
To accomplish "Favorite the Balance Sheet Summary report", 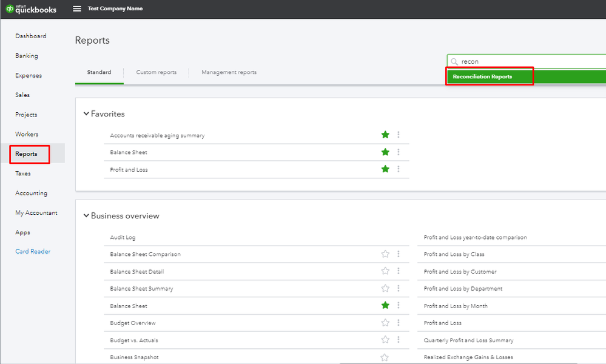I will coord(385,288).
